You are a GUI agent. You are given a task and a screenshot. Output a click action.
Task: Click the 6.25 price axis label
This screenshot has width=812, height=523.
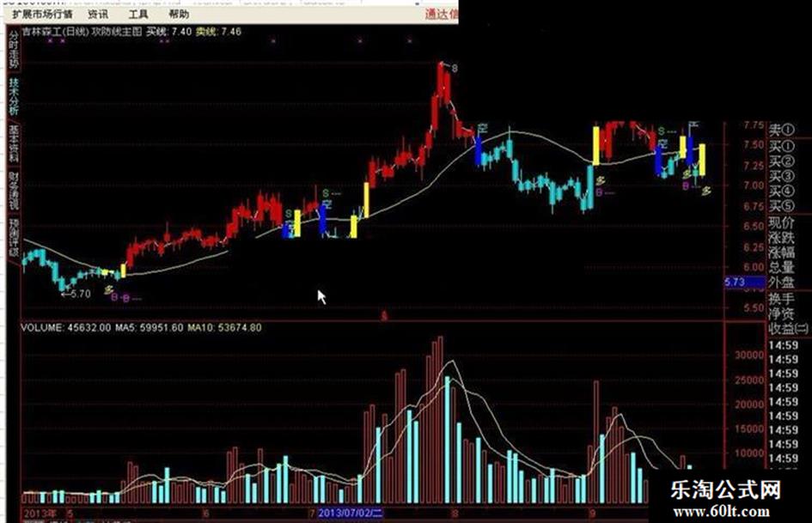click(754, 247)
